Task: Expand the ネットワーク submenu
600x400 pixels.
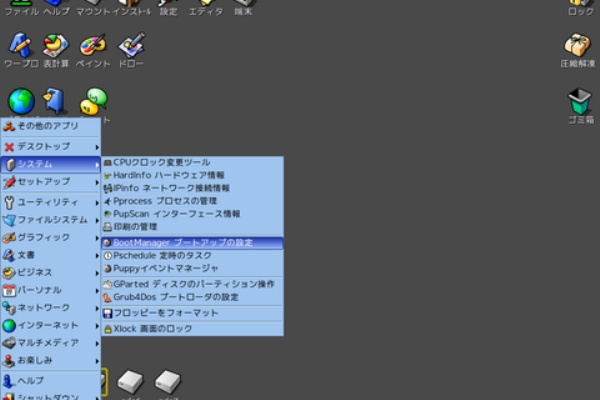Action: coord(51,308)
